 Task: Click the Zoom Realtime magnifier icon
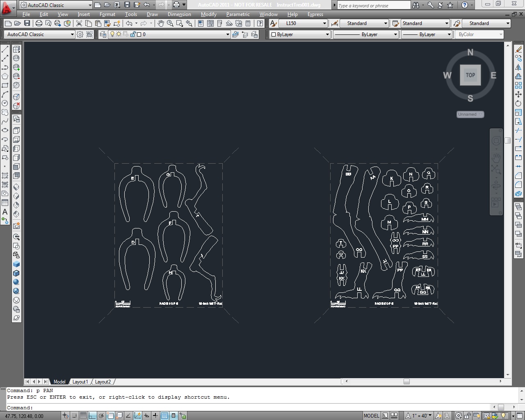[x=170, y=23]
